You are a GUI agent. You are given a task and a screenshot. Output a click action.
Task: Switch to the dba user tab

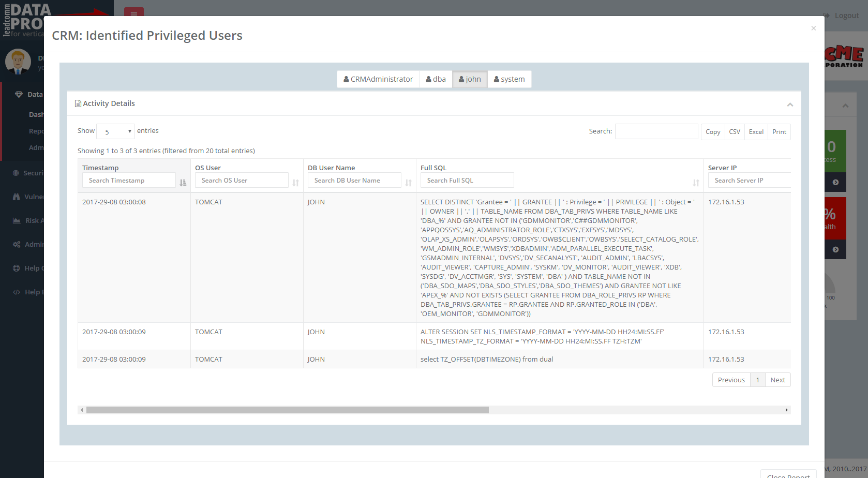pyautogui.click(x=436, y=79)
